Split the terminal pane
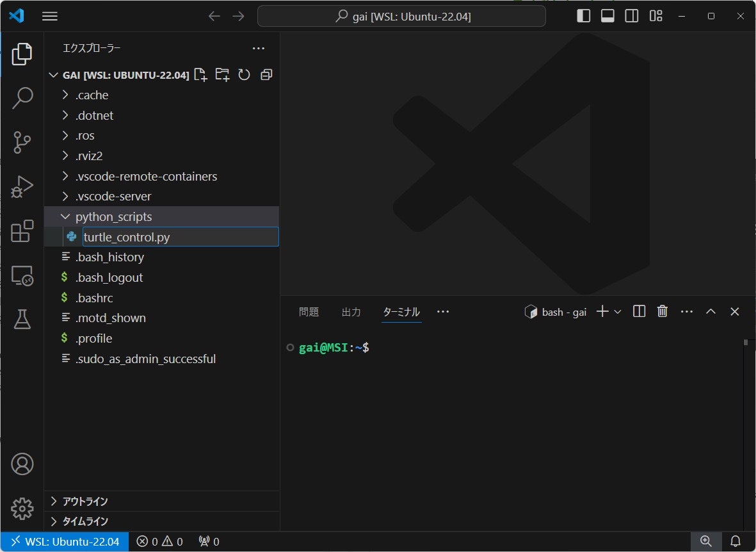This screenshot has width=756, height=552. (639, 312)
